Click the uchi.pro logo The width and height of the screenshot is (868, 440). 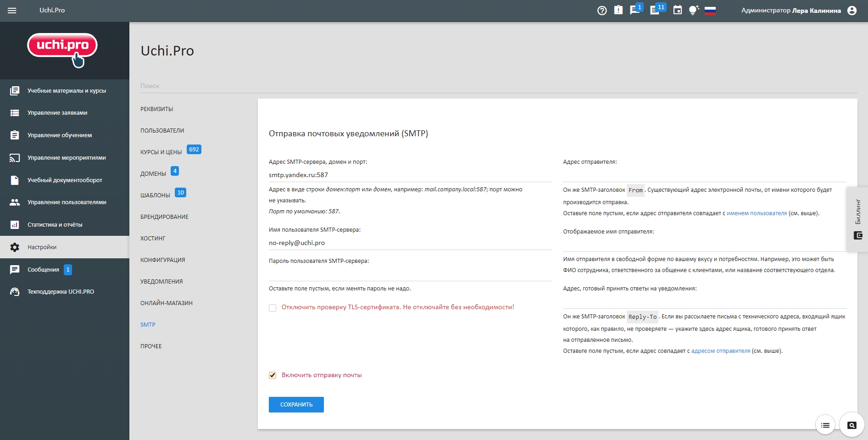[62, 50]
